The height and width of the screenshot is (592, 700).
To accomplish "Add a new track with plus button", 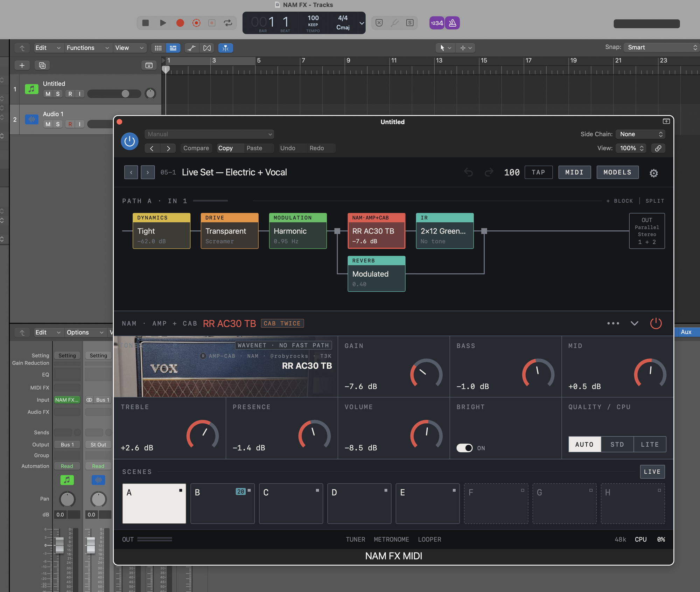I will 22,65.
